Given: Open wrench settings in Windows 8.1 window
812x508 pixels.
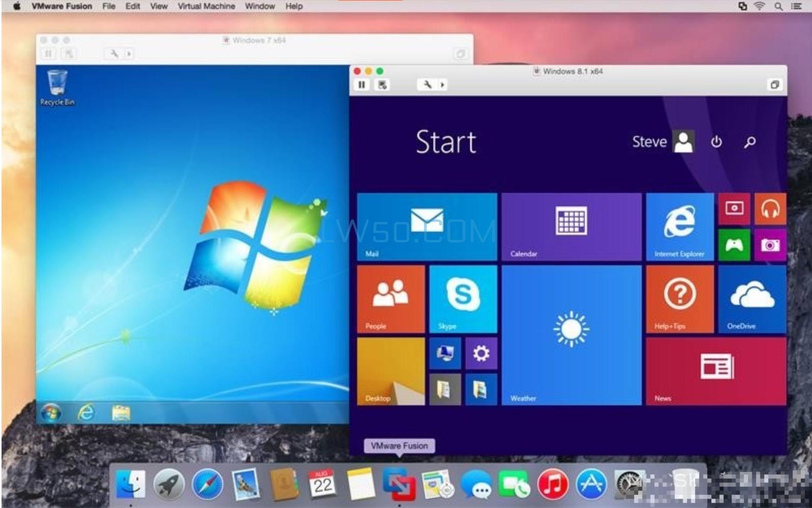Looking at the screenshot, I should (427, 85).
